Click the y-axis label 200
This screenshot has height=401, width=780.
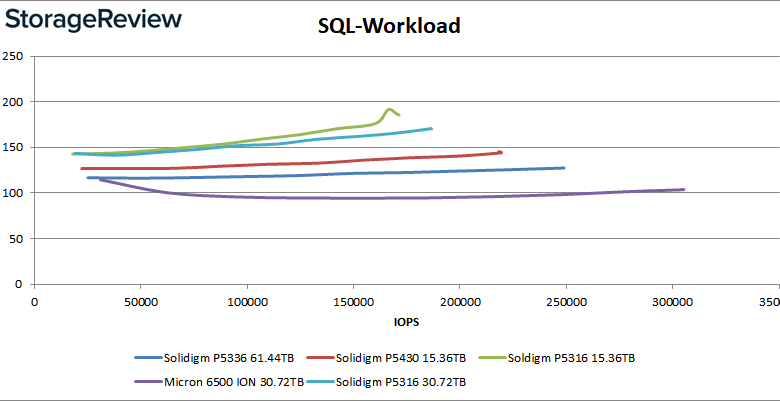14,101
